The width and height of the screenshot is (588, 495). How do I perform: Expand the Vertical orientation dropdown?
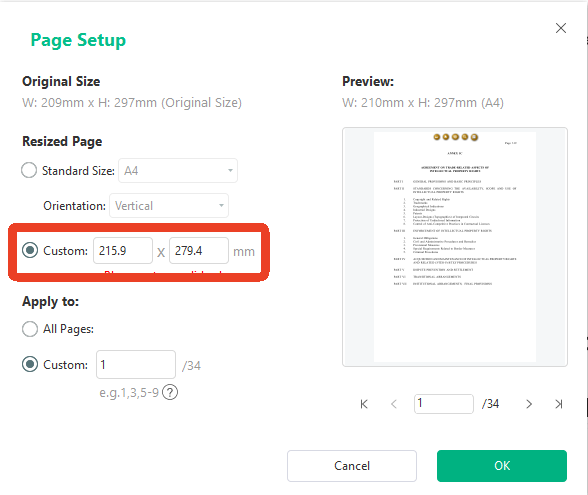tap(169, 206)
